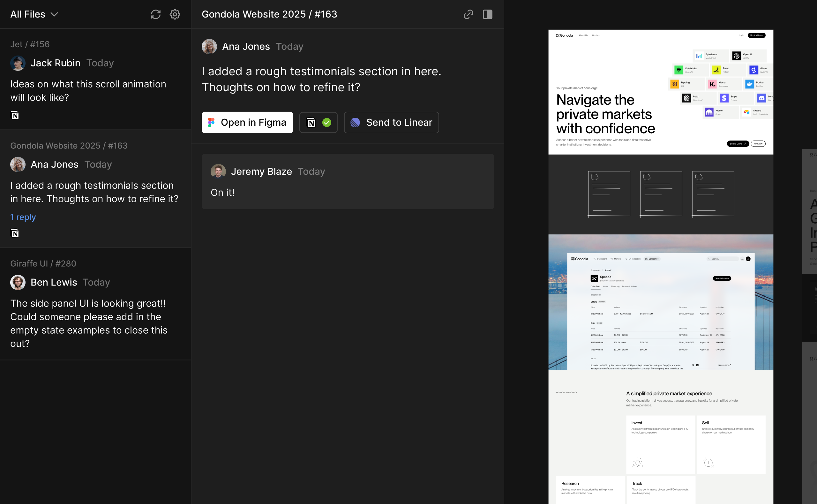The image size is (817, 504).
Task: Click the Gondola hero section preview
Action: pyautogui.click(x=660, y=92)
